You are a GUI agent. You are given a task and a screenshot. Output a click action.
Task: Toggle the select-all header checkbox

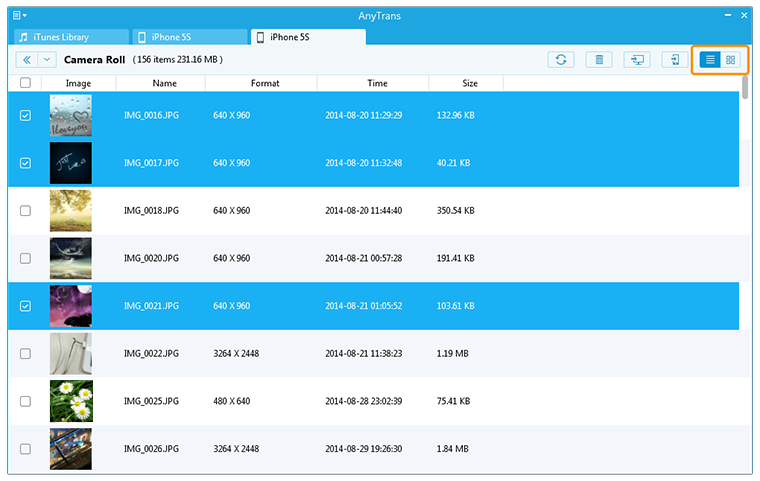(x=25, y=84)
